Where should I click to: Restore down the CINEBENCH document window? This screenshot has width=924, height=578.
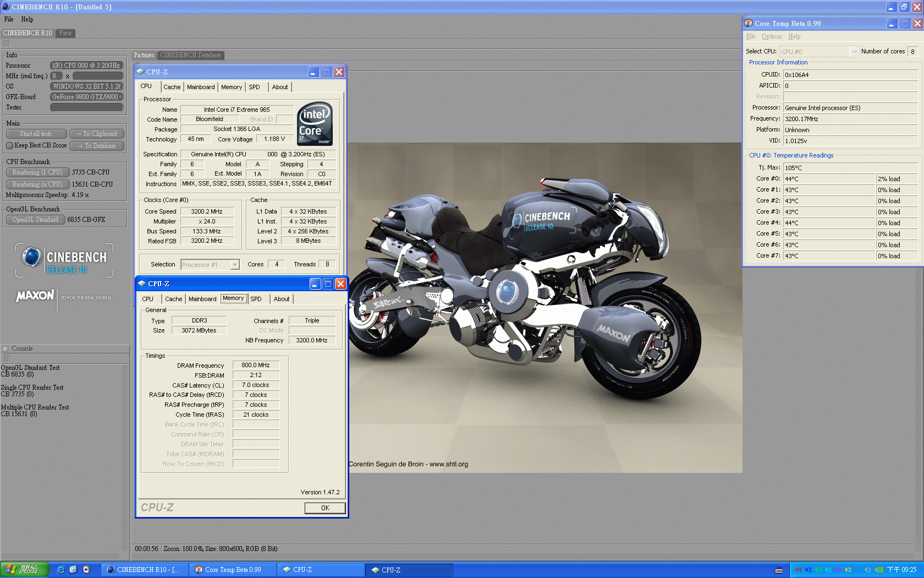pos(904,7)
